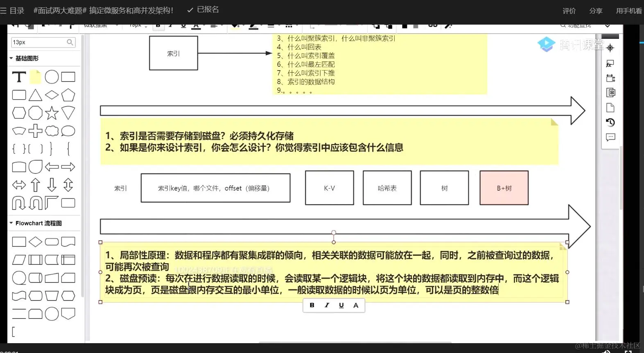Pick the flowchart data parallelogram
644x353 pixels.
pos(19,260)
